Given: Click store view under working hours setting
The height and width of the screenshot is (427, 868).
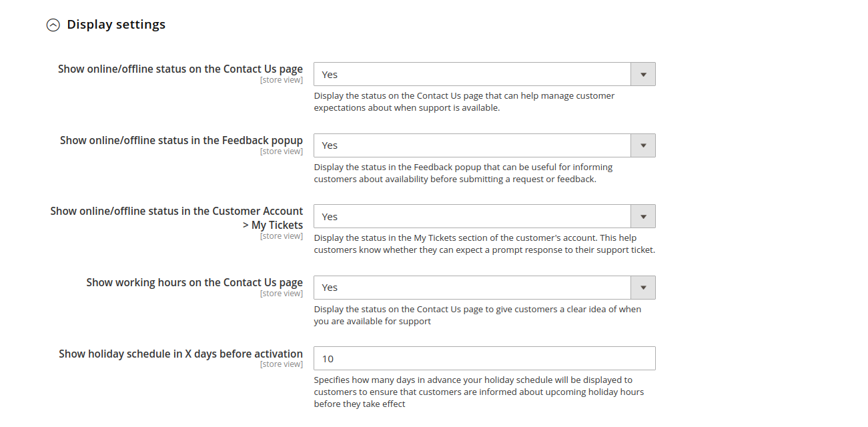Looking at the screenshot, I should click(282, 293).
